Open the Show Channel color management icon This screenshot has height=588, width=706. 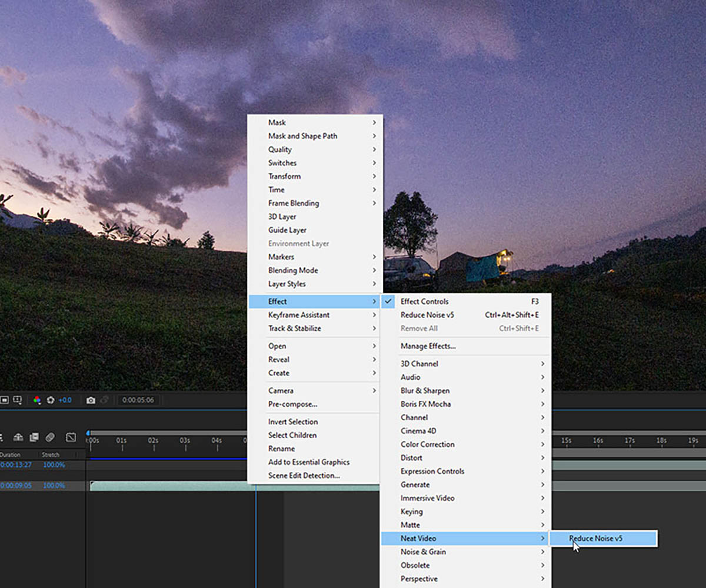[x=36, y=400]
